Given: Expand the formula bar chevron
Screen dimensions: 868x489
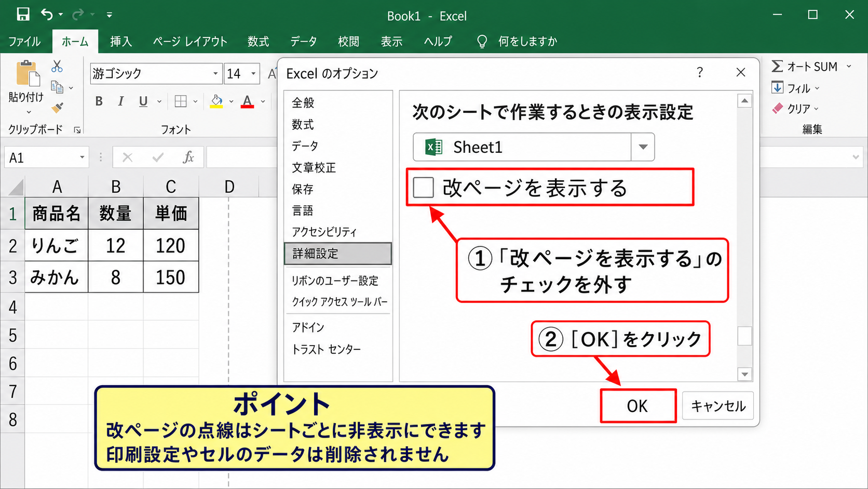Looking at the screenshot, I should tap(856, 157).
